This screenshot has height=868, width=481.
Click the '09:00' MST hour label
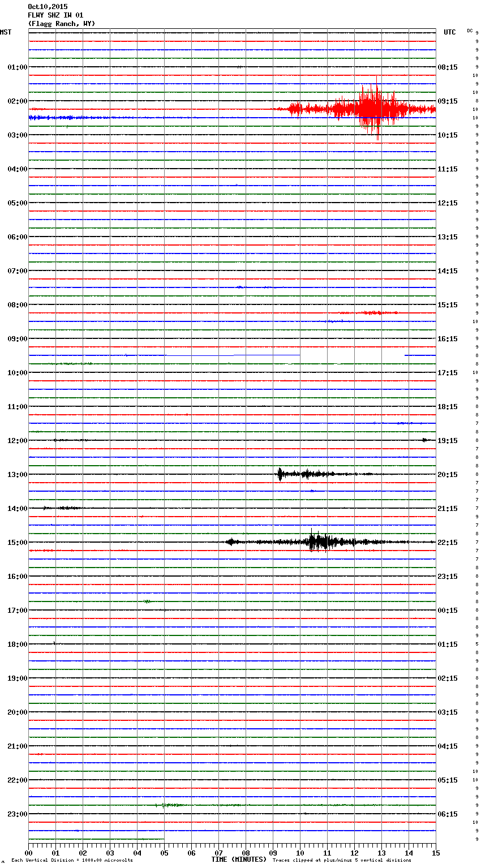point(17,338)
